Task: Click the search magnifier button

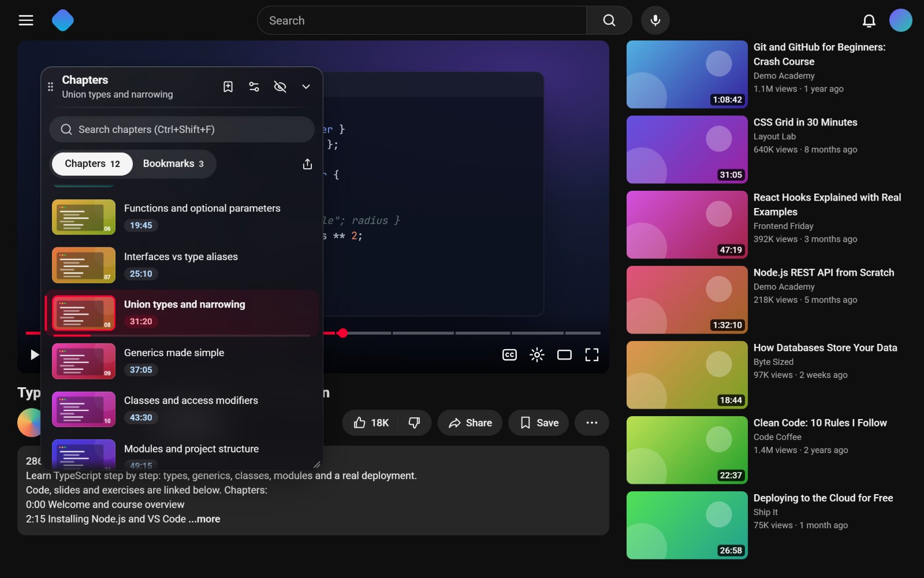Action: pos(609,20)
